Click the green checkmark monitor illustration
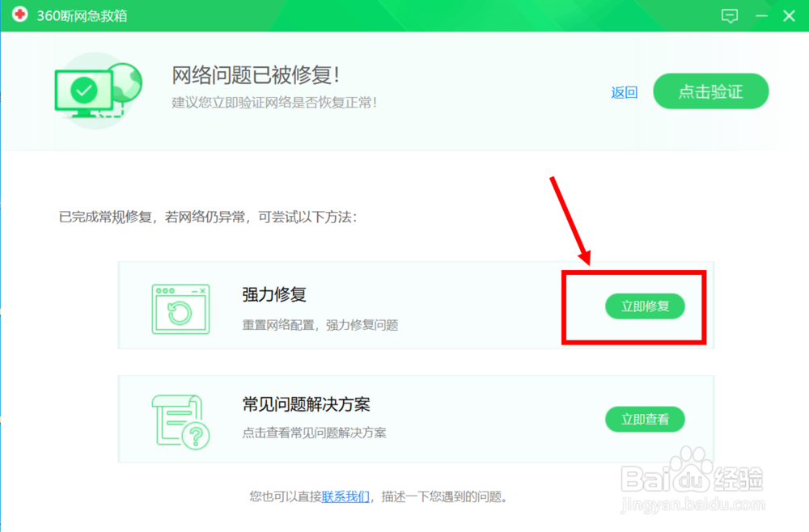 pyautogui.click(x=83, y=91)
